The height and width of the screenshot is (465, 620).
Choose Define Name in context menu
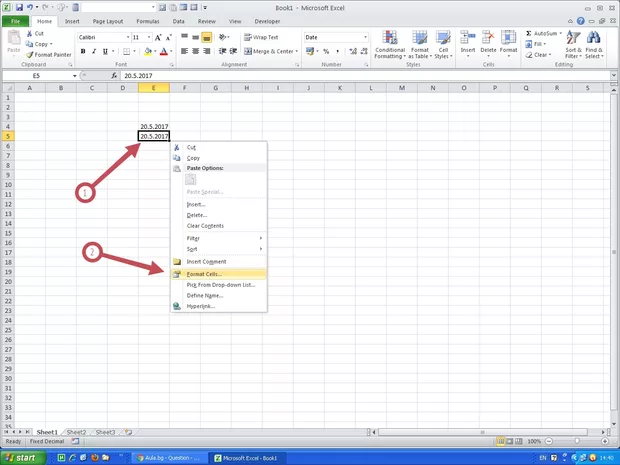pos(219,295)
